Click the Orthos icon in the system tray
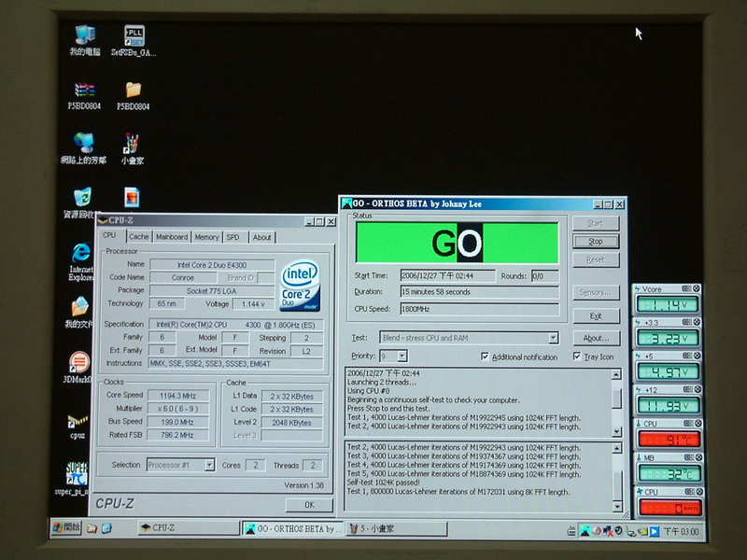 tap(585, 530)
